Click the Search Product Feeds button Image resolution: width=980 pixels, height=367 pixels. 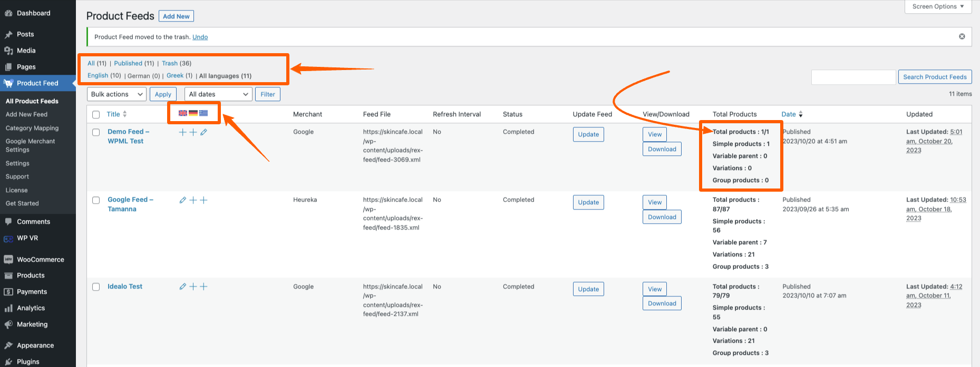pyautogui.click(x=935, y=77)
